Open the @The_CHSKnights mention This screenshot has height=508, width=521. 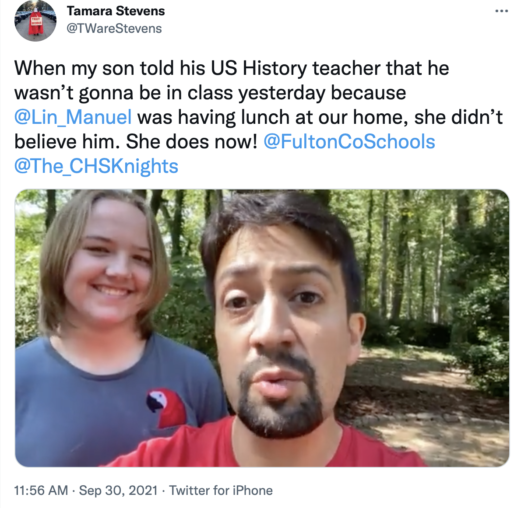[96, 166]
